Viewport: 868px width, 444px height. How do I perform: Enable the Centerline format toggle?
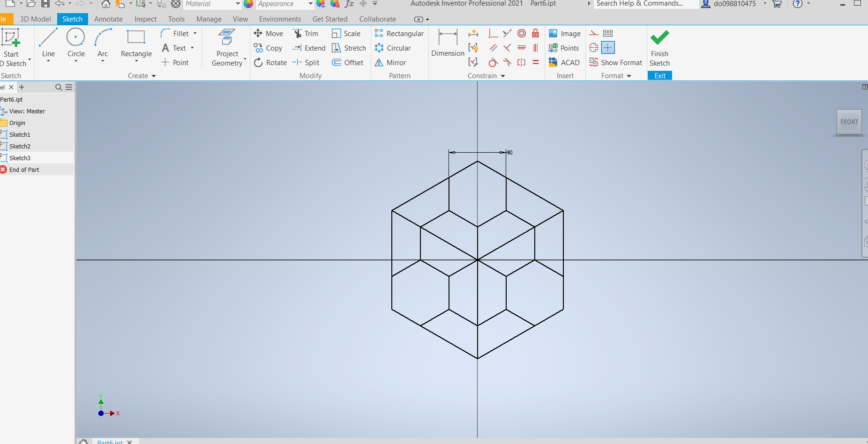coord(594,48)
